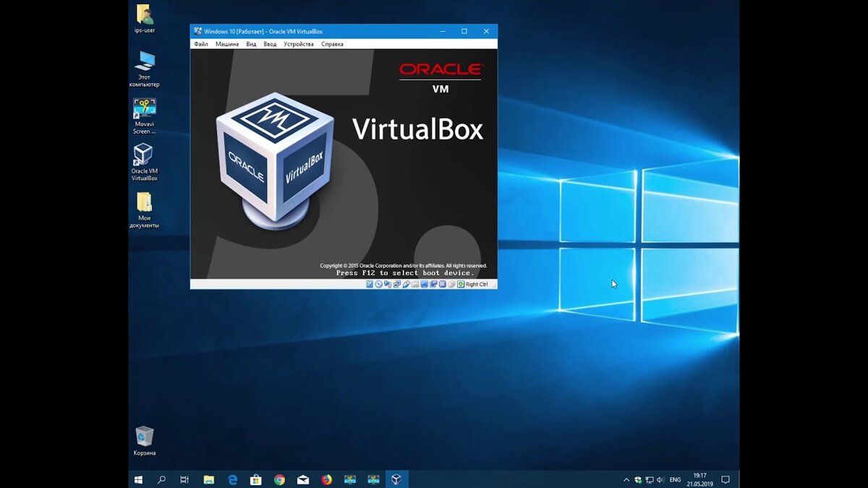Show hidden system tray icons
The height and width of the screenshot is (488, 868).
click(626, 480)
